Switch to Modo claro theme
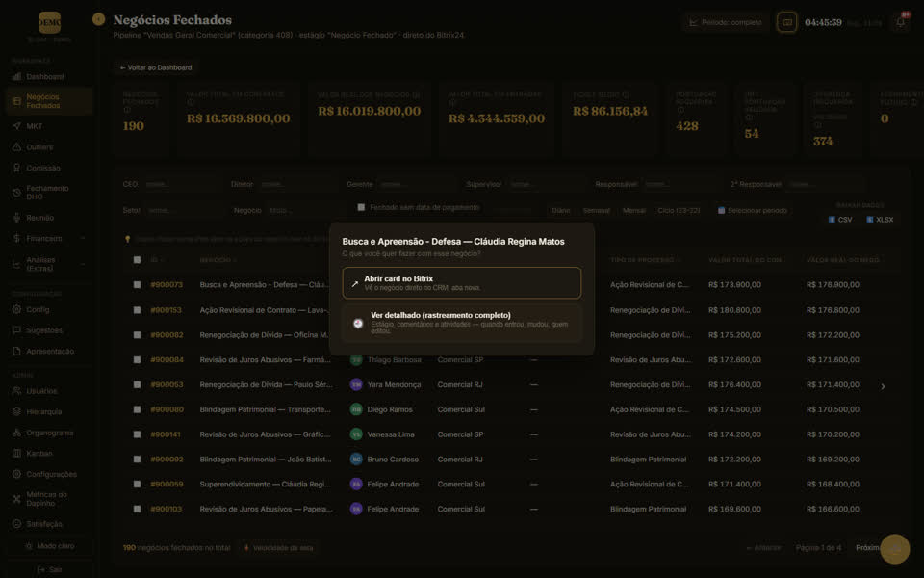The height and width of the screenshot is (578, 924). coord(49,546)
